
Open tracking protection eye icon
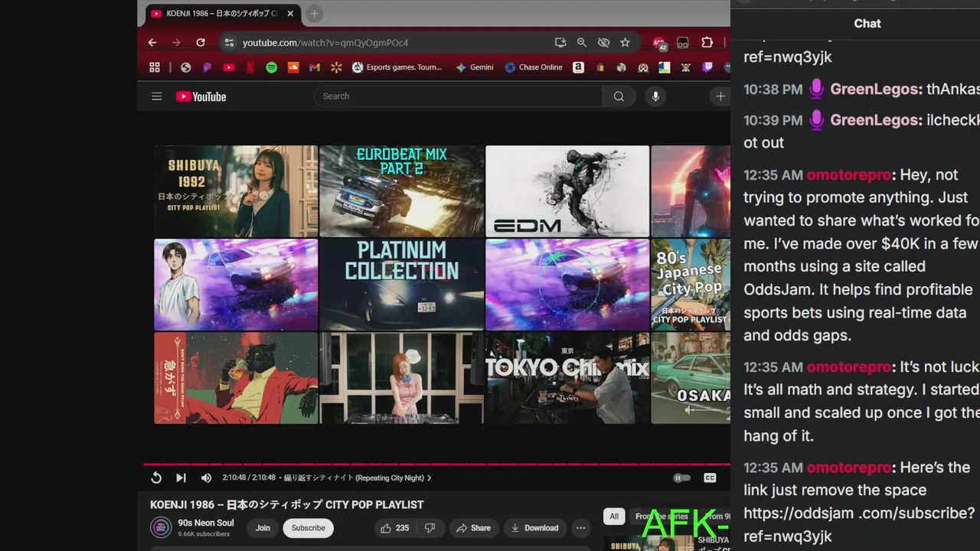[603, 43]
